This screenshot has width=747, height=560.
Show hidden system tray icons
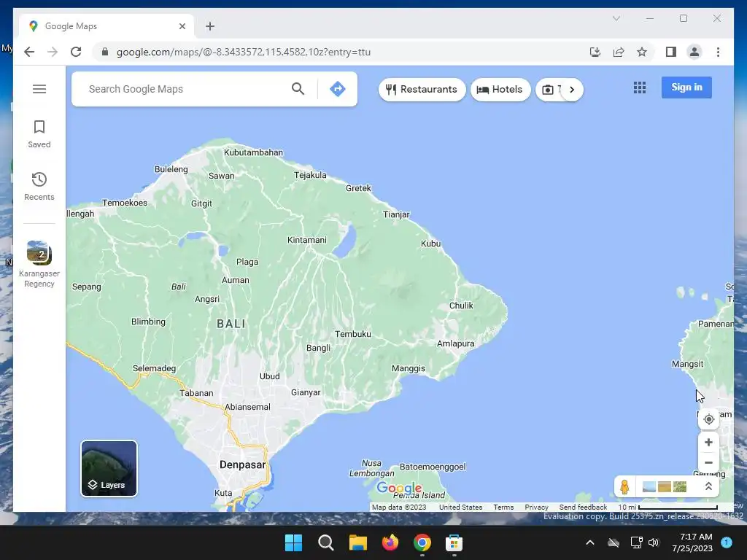click(589, 542)
